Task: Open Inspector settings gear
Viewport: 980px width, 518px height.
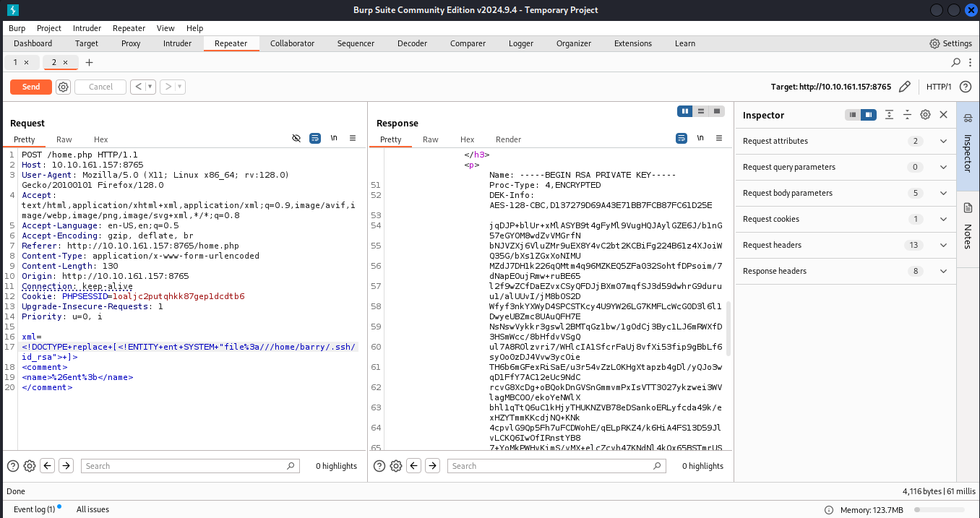Action: point(925,115)
